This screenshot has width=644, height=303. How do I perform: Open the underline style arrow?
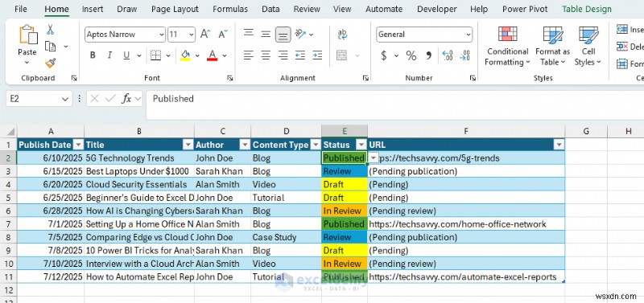click(138, 55)
